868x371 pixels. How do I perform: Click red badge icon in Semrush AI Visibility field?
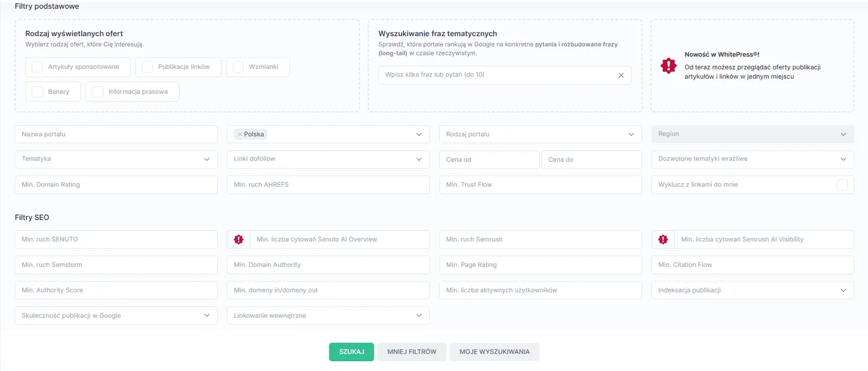click(663, 239)
